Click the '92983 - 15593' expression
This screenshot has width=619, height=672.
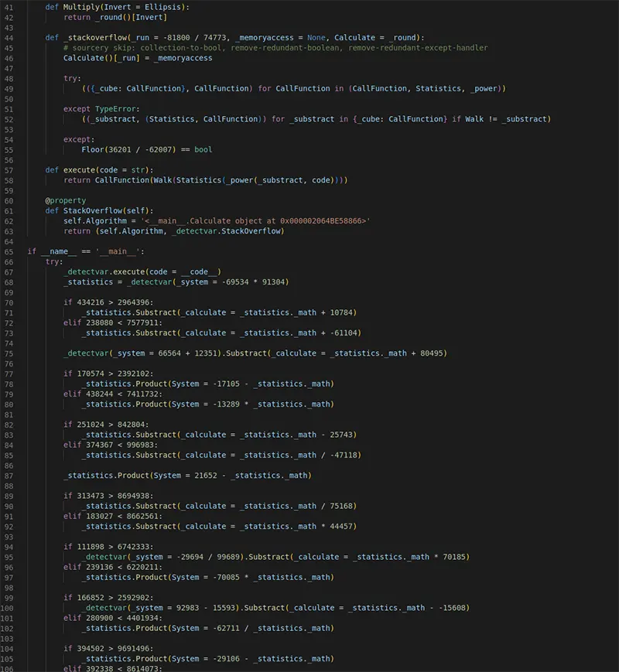point(206,608)
